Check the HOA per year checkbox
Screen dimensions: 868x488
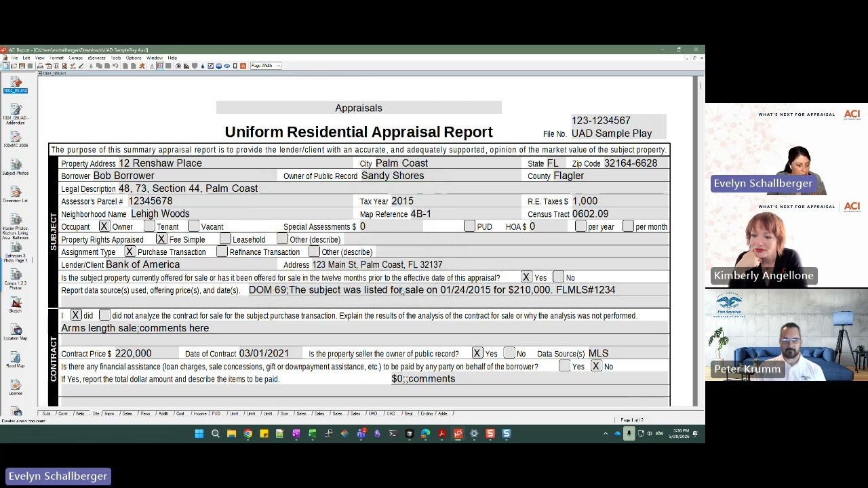click(x=580, y=226)
